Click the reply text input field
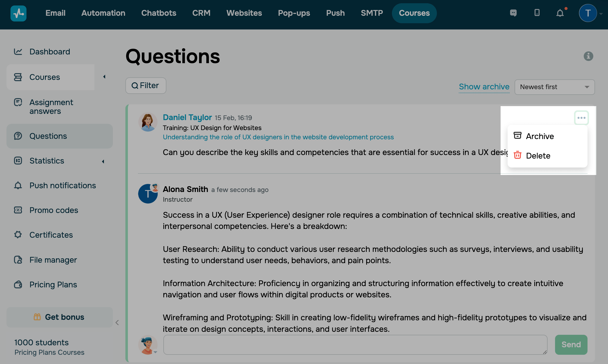 tap(355, 345)
